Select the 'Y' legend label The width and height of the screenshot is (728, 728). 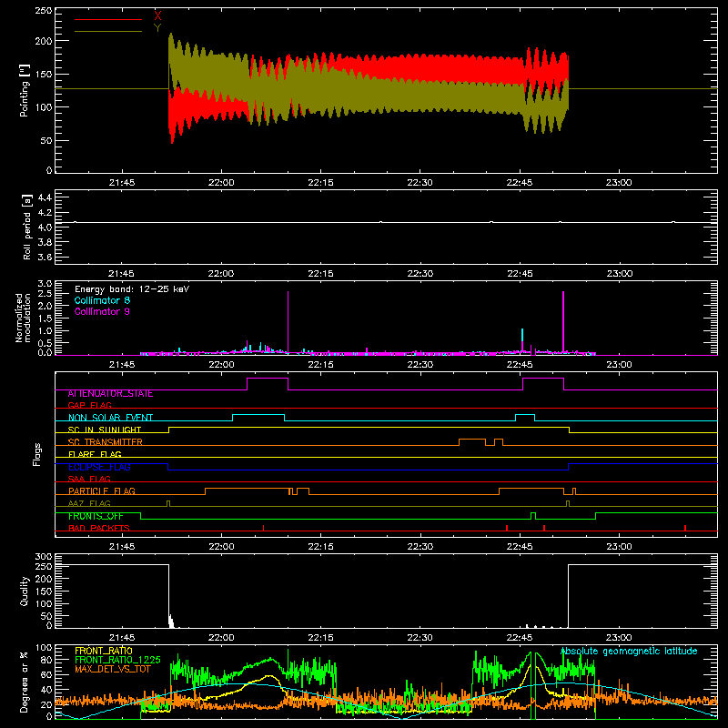157,28
